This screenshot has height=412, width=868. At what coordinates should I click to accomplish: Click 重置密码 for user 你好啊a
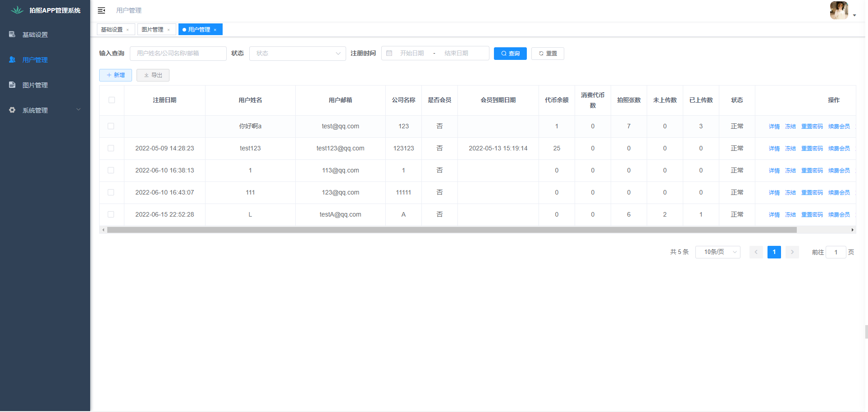pyautogui.click(x=812, y=127)
